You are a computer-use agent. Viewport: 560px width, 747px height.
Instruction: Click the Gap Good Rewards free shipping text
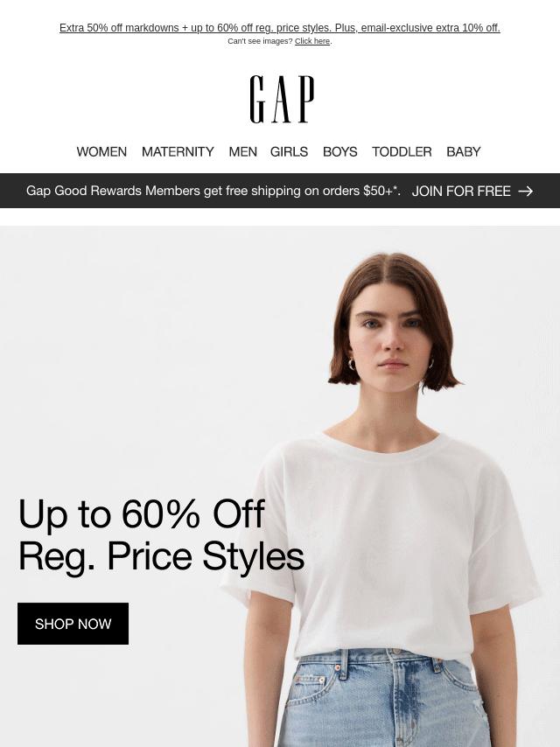coord(213,191)
